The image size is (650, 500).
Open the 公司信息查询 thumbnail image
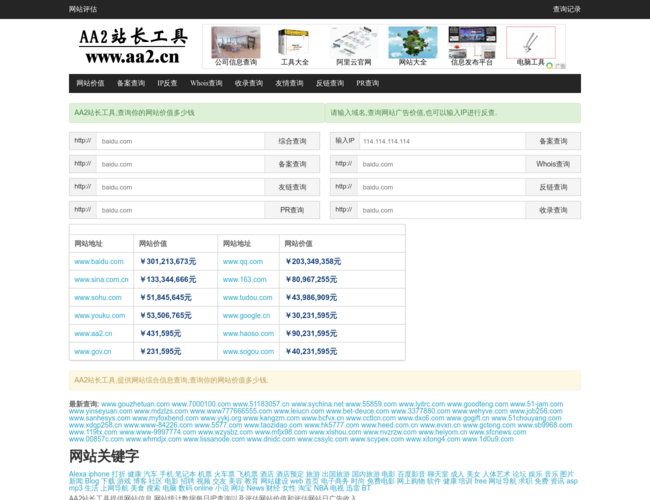click(x=236, y=42)
